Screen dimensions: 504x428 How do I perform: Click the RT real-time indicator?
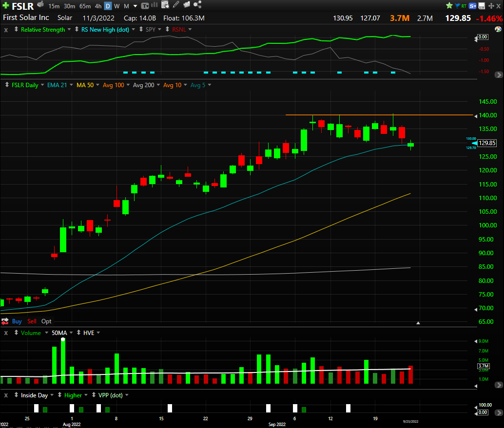[464, 6]
